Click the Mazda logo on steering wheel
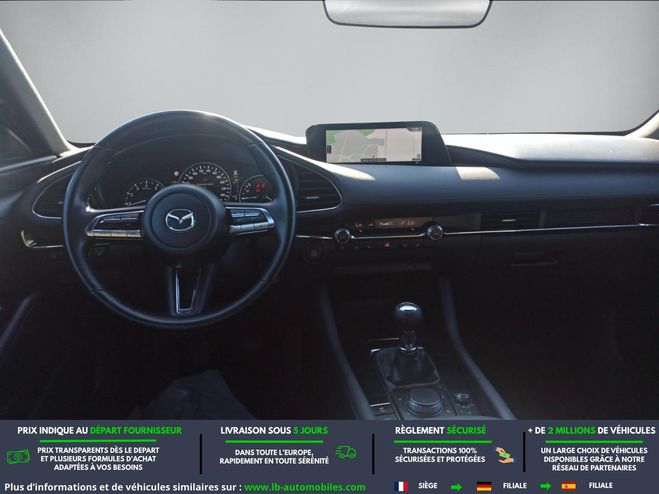 [180, 221]
